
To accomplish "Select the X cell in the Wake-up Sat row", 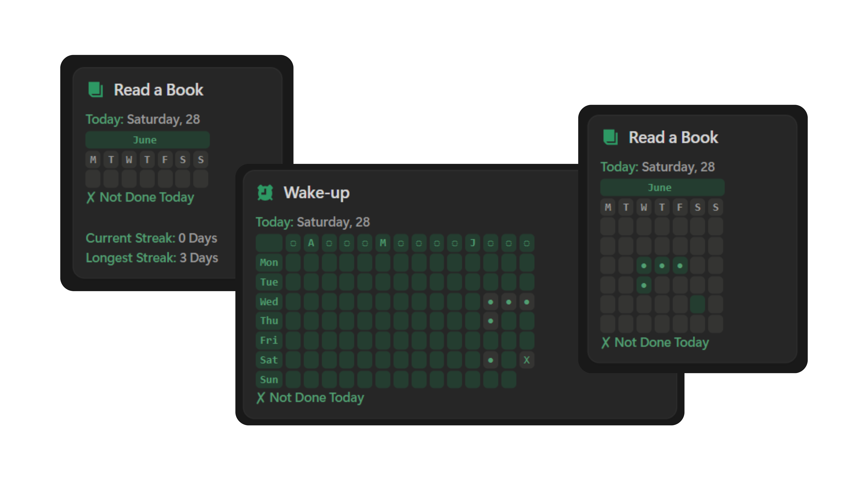I will [x=527, y=360].
